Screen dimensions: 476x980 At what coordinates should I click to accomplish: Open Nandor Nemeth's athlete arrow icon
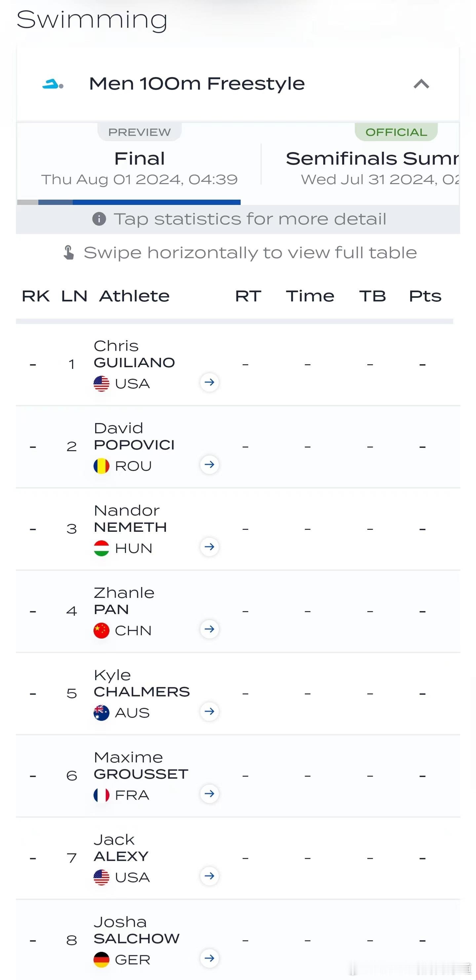tap(209, 547)
